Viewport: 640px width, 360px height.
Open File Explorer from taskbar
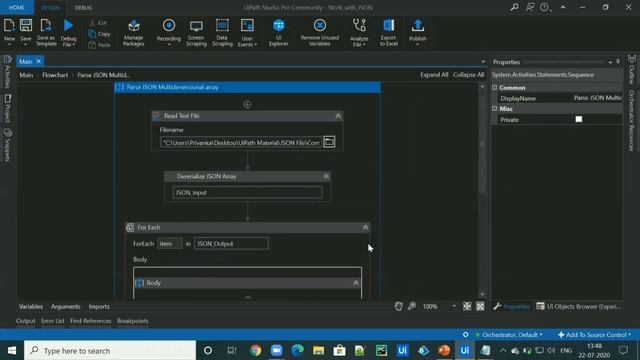point(318,351)
